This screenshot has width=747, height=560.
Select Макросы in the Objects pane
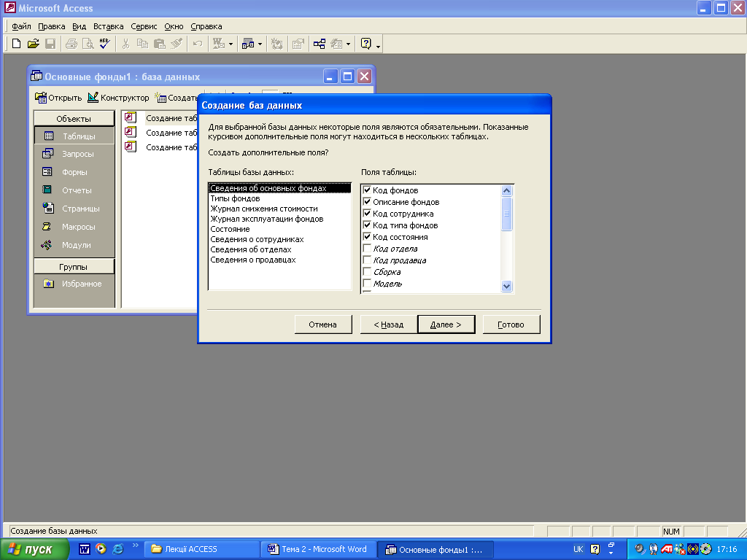[x=74, y=227]
